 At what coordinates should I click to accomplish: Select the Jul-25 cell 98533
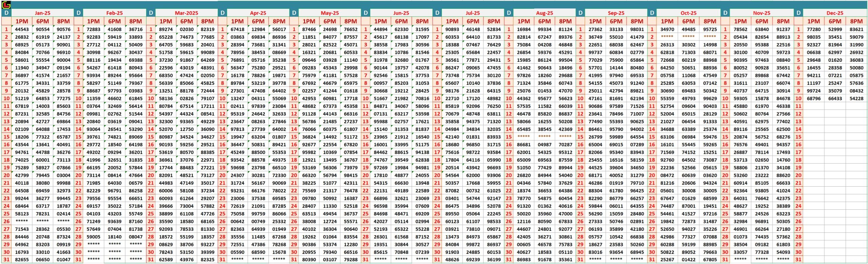pos(494,222)
